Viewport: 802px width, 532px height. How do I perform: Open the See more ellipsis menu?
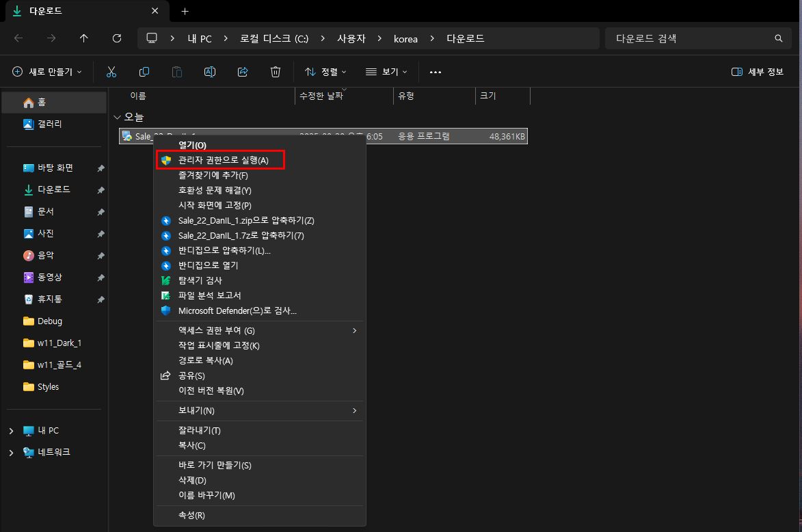436,72
